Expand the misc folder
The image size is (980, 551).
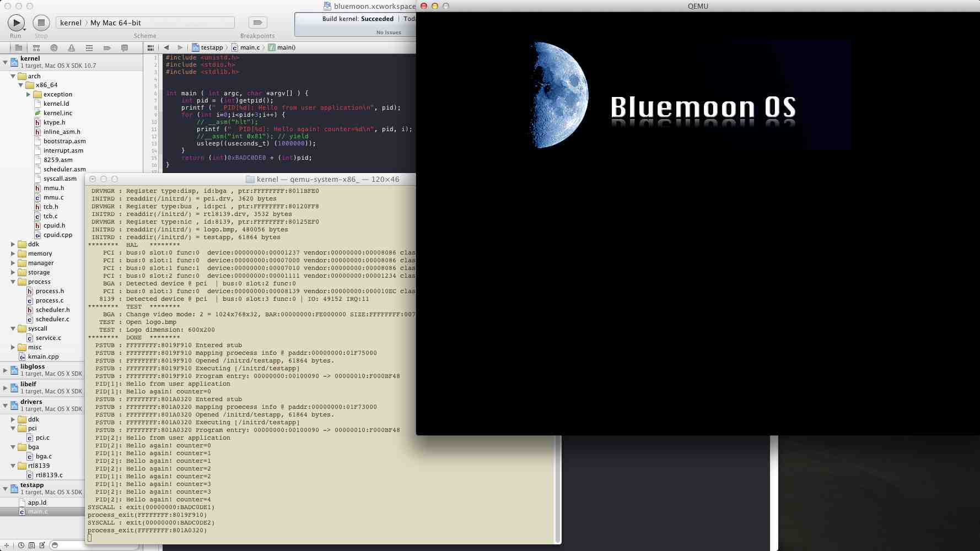click(13, 348)
